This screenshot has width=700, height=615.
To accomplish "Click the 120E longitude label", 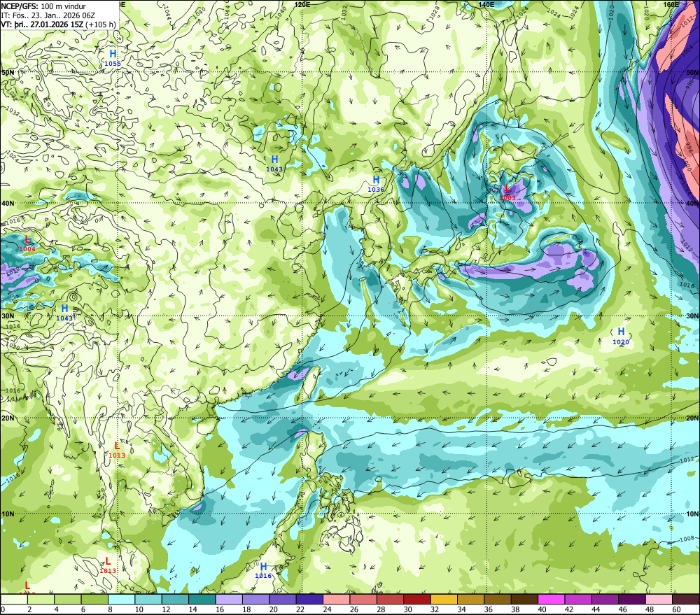I will tap(302, 4).
